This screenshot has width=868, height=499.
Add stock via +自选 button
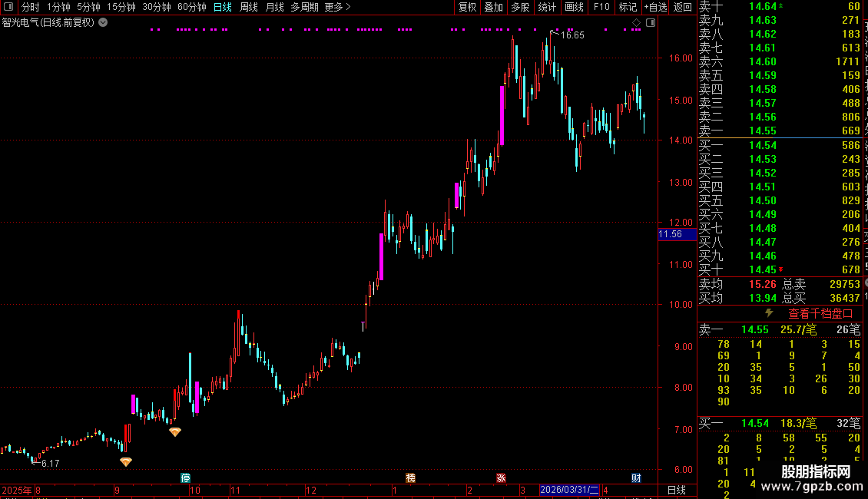tap(655, 7)
